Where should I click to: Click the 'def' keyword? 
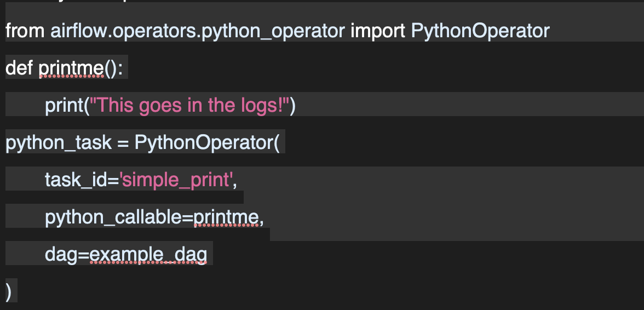click(20, 68)
